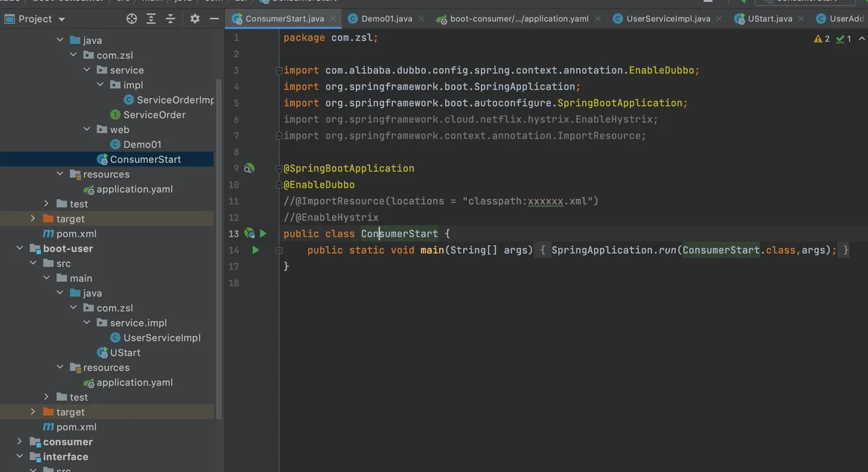The width and height of the screenshot is (868, 472).
Task: Hide the Project panel with minus icon
Action: (x=214, y=19)
